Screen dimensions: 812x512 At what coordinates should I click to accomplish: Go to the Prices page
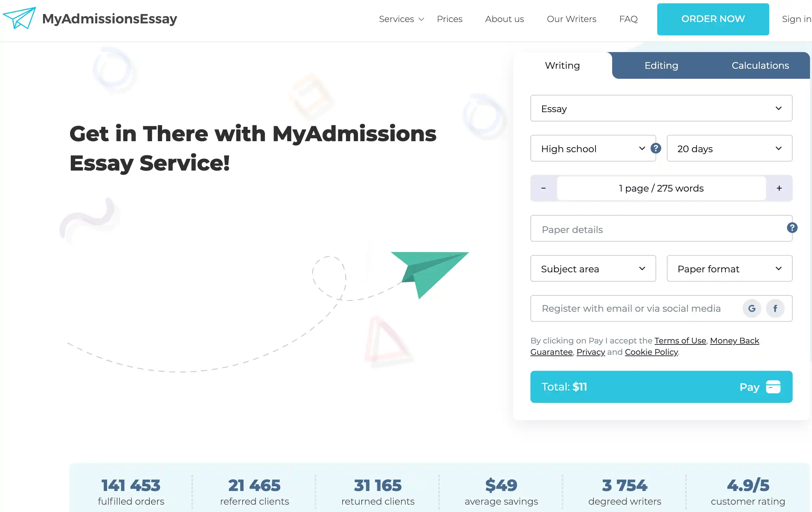pos(449,19)
